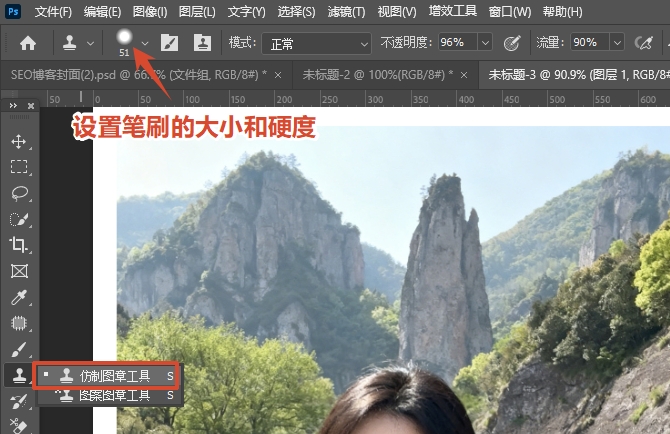Open the 图像(I) menu
The width and height of the screenshot is (670, 434).
coord(150,12)
